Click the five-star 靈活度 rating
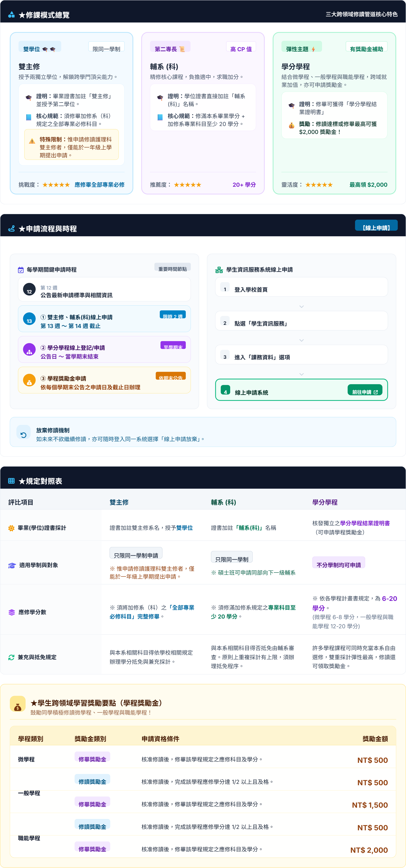The height and width of the screenshot is (868, 406). [x=319, y=185]
